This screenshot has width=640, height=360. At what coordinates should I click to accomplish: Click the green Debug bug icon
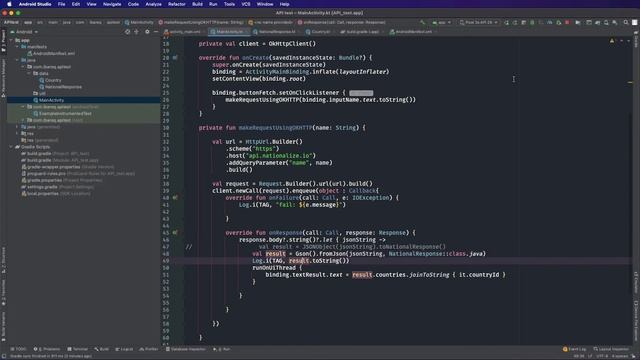[x=532, y=22]
